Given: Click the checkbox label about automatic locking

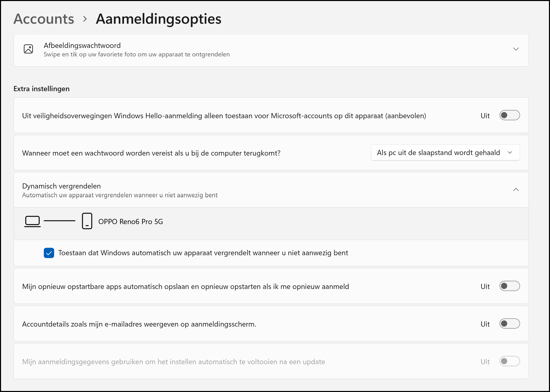Looking at the screenshot, I should (203, 253).
